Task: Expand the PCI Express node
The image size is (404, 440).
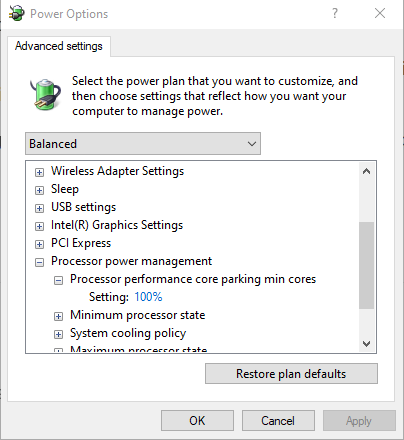Action: coord(39,244)
